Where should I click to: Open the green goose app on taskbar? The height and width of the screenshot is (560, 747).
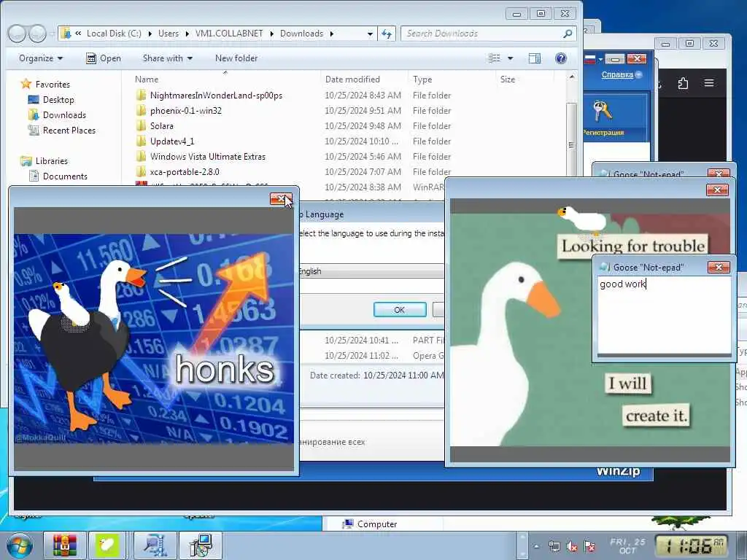(107, 545)
